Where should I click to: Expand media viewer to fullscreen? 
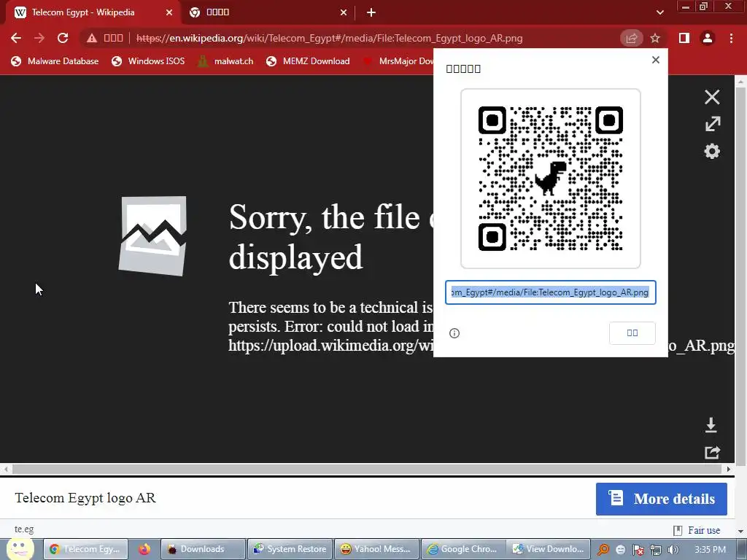point(712,124)
